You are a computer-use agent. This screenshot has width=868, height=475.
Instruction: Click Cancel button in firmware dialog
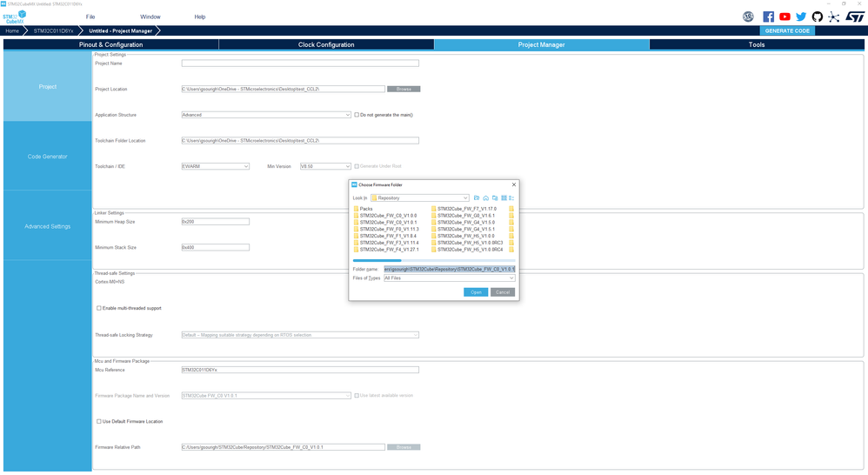(503, 291)
